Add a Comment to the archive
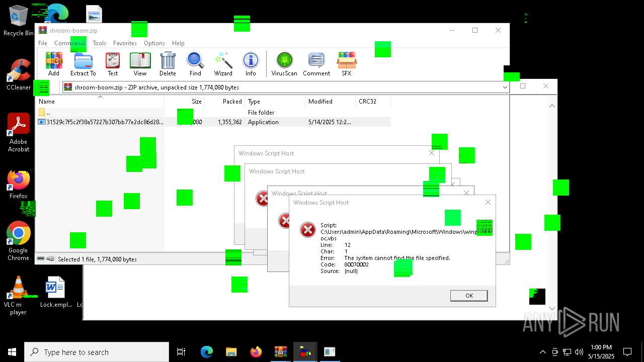 tap(316, 64)
